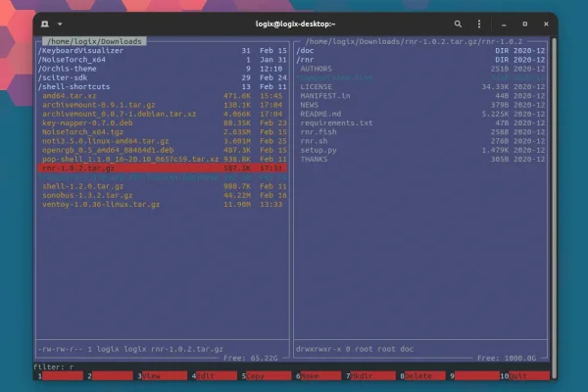Select shell-1.2.0.tar.gz file
588x392 pixels.
(x=162, y=186)
